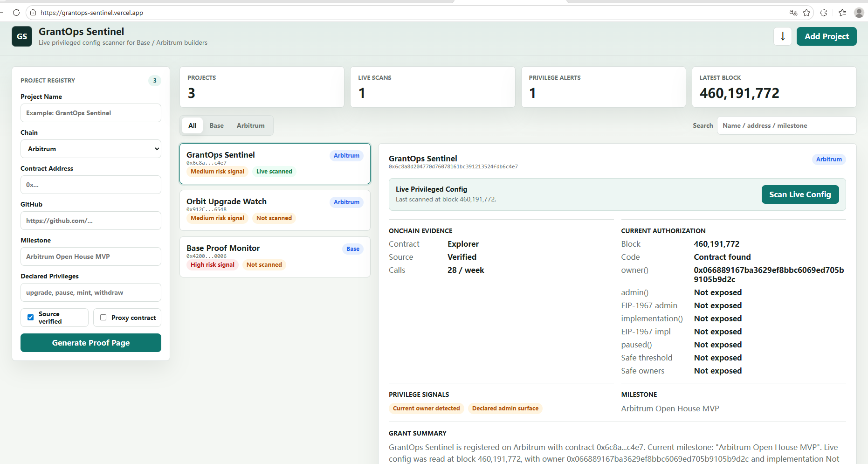Click the Latest Block value 460,191,772 card
868x464 pixels.
774,87
